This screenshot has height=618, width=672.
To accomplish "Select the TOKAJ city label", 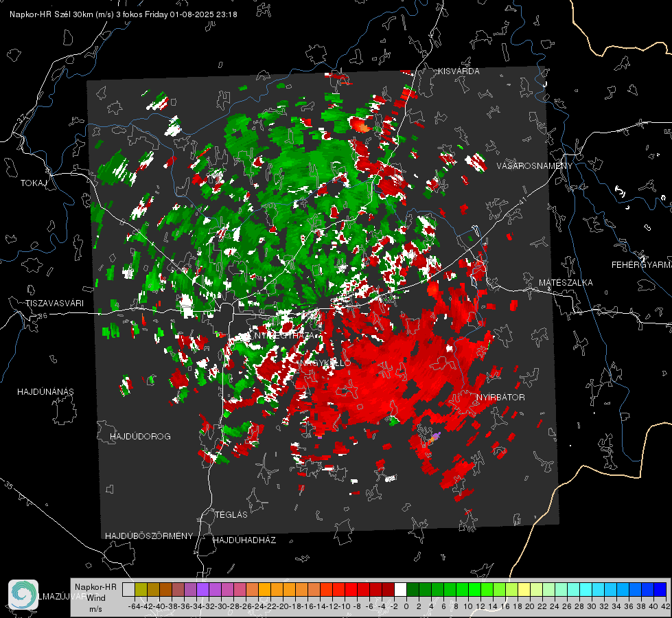I will pyautogui.click(x=34, y=183).
